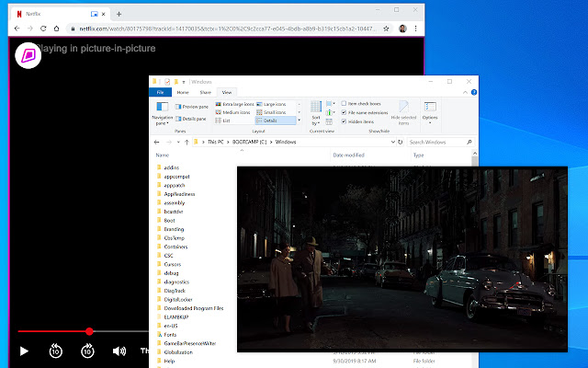Uncheck File name extensions option
This screenshot has height=368, width=588.
[365, 112]
